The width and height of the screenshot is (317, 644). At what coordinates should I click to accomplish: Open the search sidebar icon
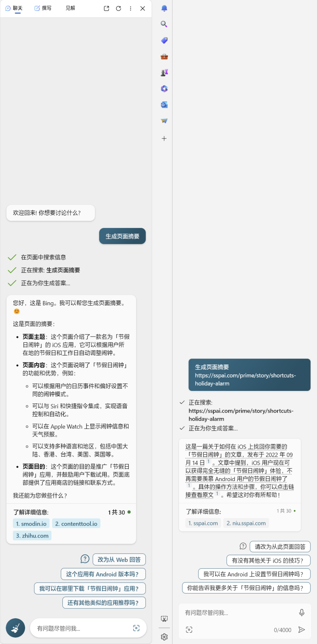(x=164, y=24)
